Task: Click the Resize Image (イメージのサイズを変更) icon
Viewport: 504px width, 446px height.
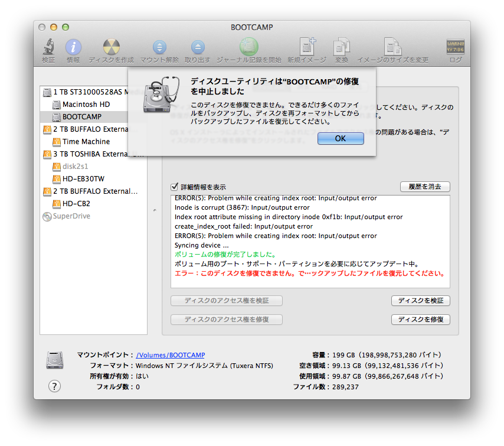Action: pos(392,47)
